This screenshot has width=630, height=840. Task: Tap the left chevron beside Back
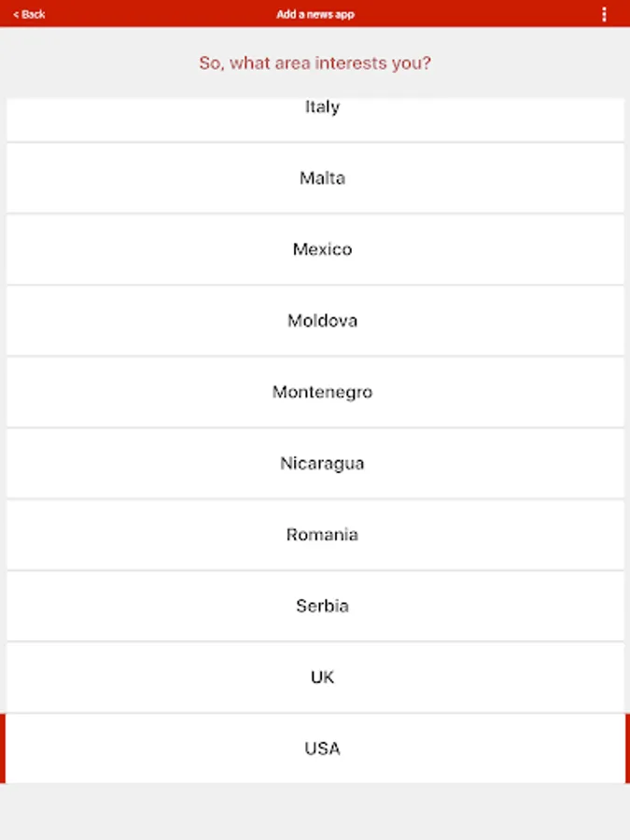pyautogui.click(x=16, y=14)
